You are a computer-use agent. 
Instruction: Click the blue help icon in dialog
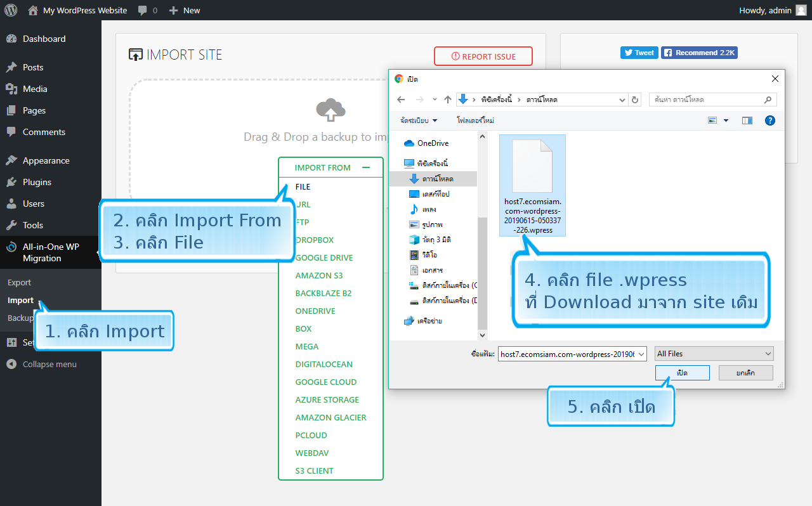(x=770, y=120)
